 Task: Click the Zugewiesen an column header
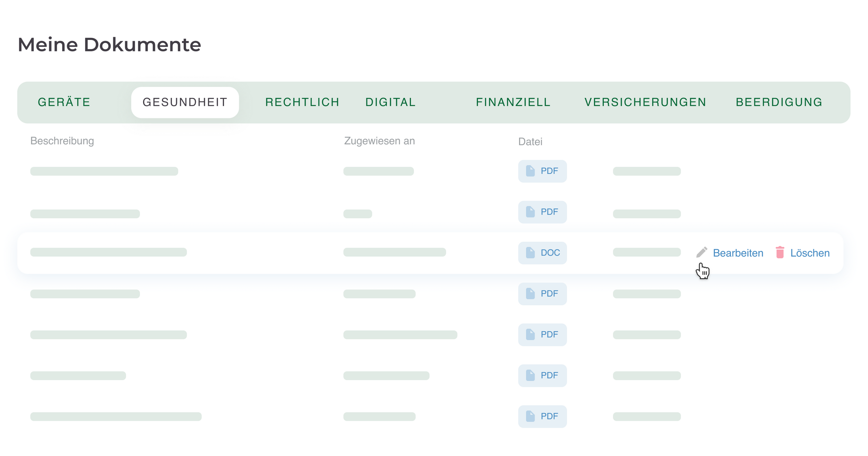[379, 141]
